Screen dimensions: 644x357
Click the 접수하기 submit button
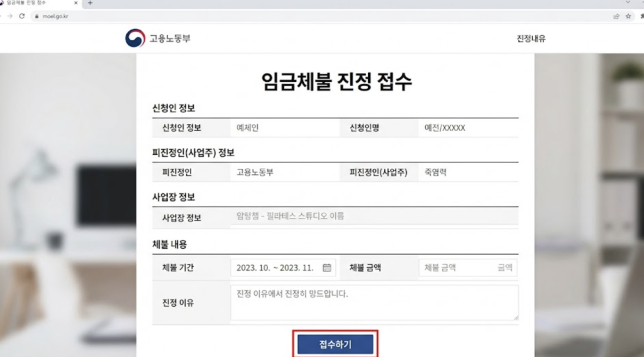(335, 344)
